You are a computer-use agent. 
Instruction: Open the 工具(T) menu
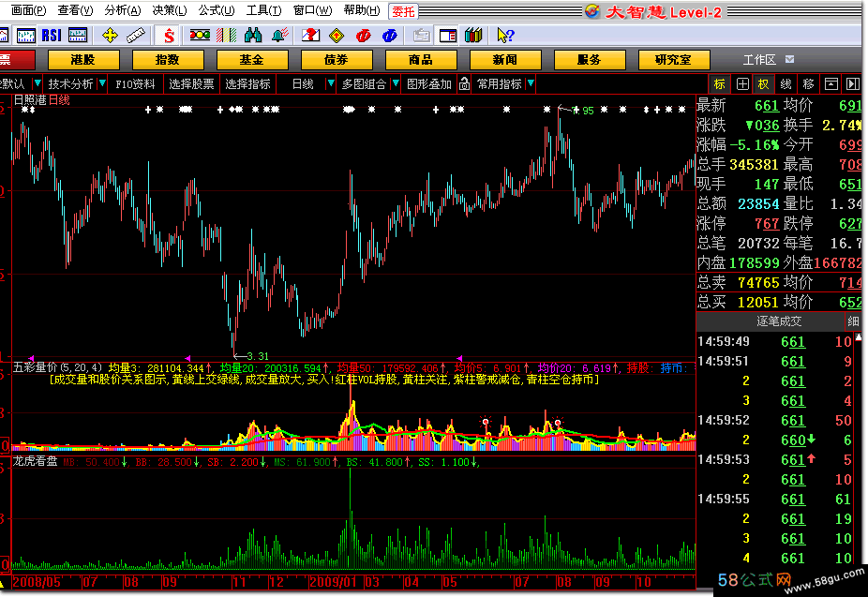click(x=263, y=10)
